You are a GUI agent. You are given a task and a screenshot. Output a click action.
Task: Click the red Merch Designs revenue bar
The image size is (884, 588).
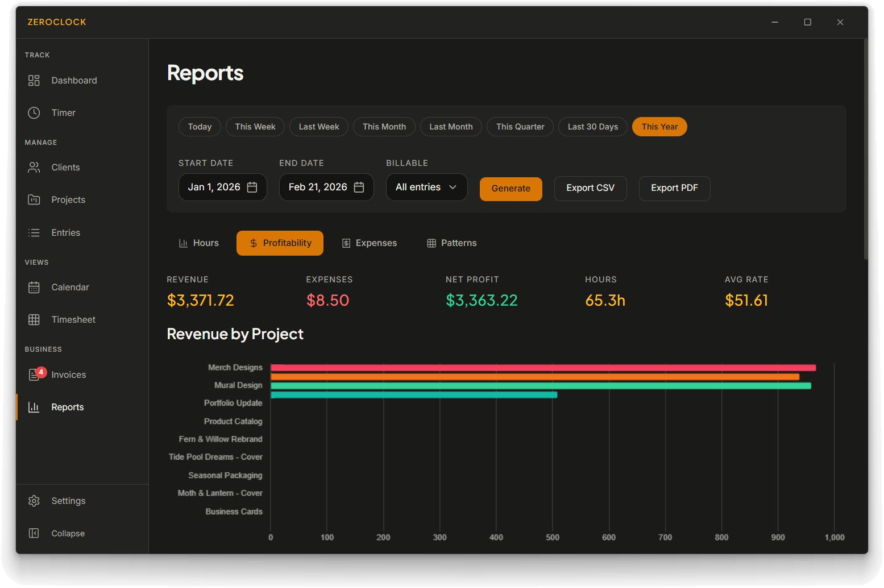[543, 368]
